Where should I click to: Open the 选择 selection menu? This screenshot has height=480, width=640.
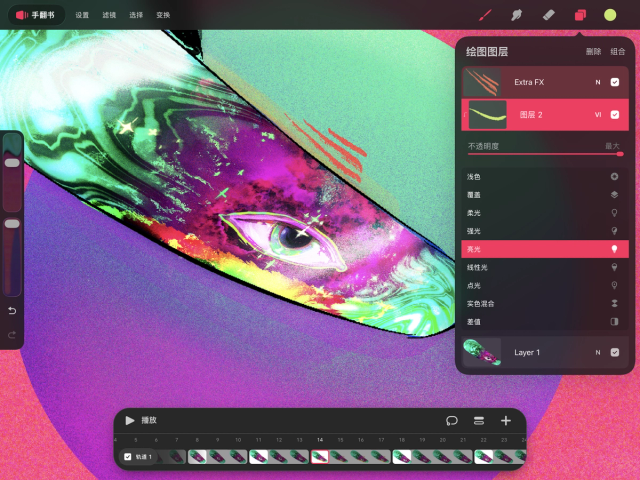(x=136, y=15)
